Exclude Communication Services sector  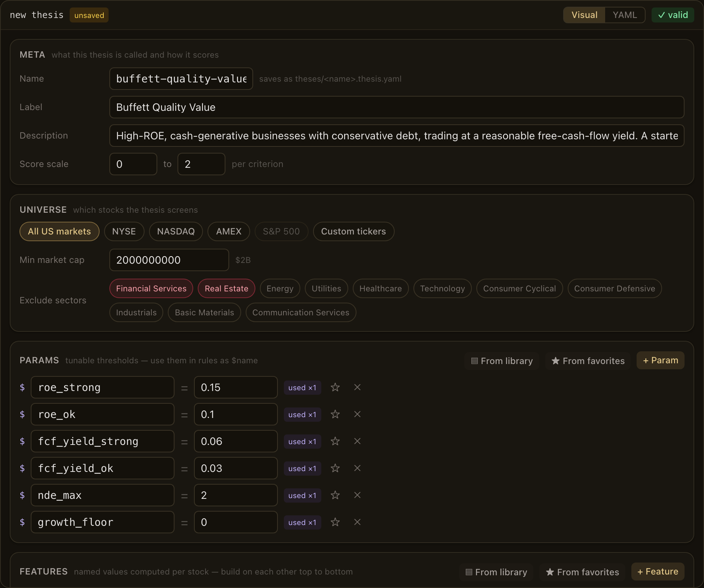(x=301, y=312)
